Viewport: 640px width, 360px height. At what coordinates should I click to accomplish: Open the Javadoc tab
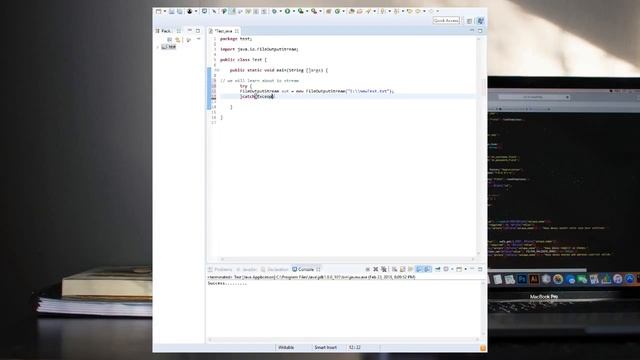click(246, 269)
